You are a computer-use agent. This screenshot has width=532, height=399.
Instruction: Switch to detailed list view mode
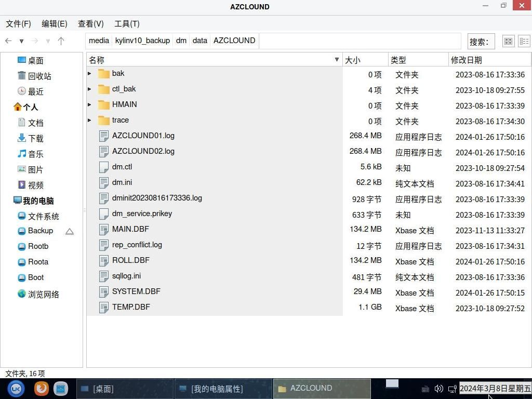pos(524,41)
